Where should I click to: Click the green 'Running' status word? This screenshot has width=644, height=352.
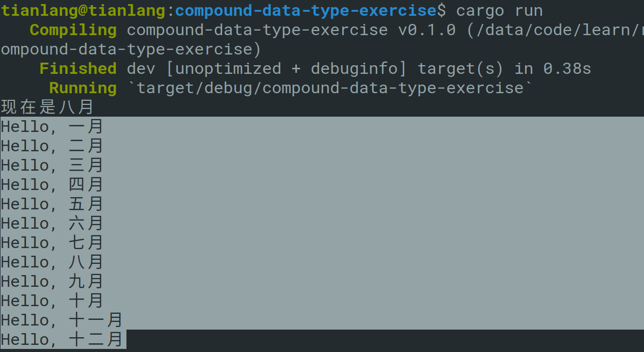point(83,88)
